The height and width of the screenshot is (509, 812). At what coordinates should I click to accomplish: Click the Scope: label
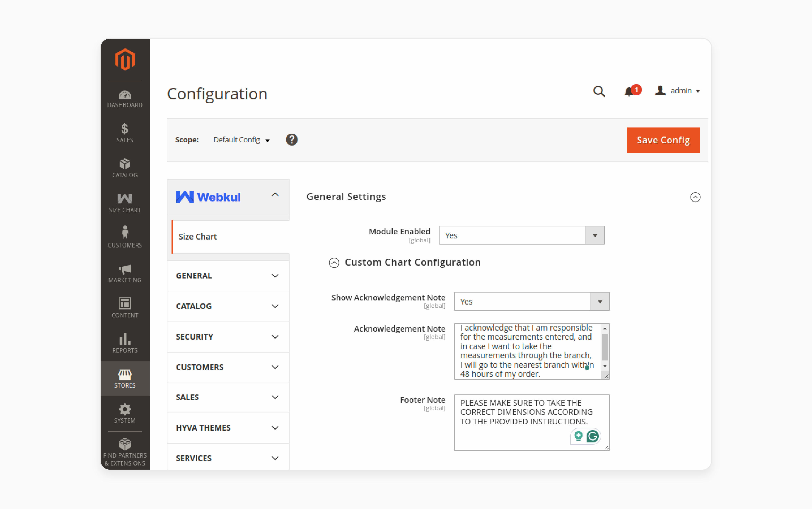(187, 140)
